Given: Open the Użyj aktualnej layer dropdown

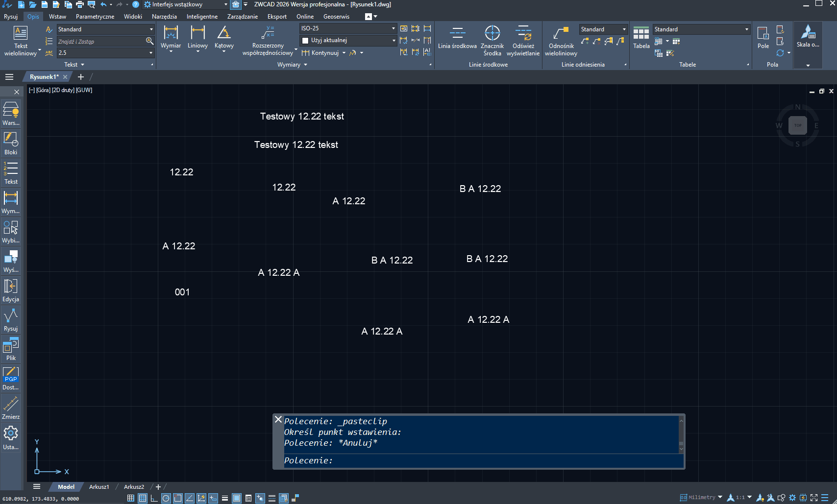Looking at the screenshot, I should tap(348, 40).
